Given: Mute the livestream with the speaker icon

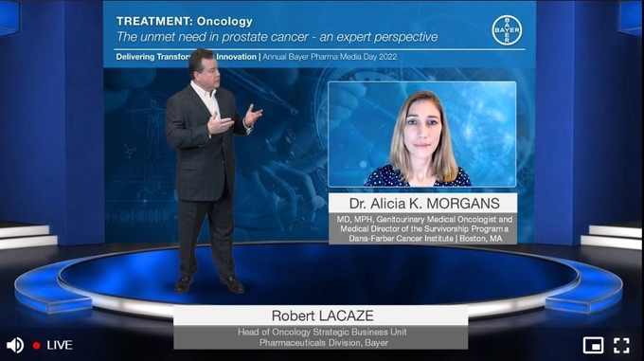Looking at the screenshot, I should pos(15,346).
